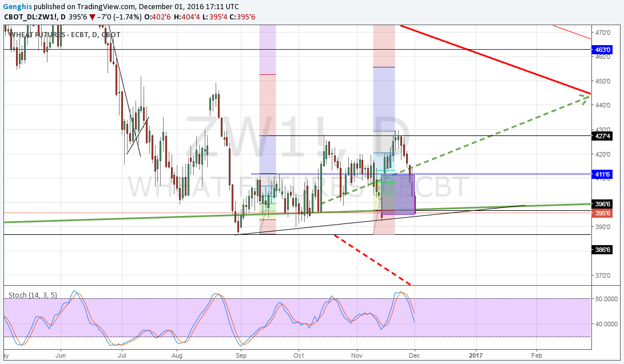Click the O:402'6 open value
624x364 pixels.
pyautogui.click(x=157, y=17)
